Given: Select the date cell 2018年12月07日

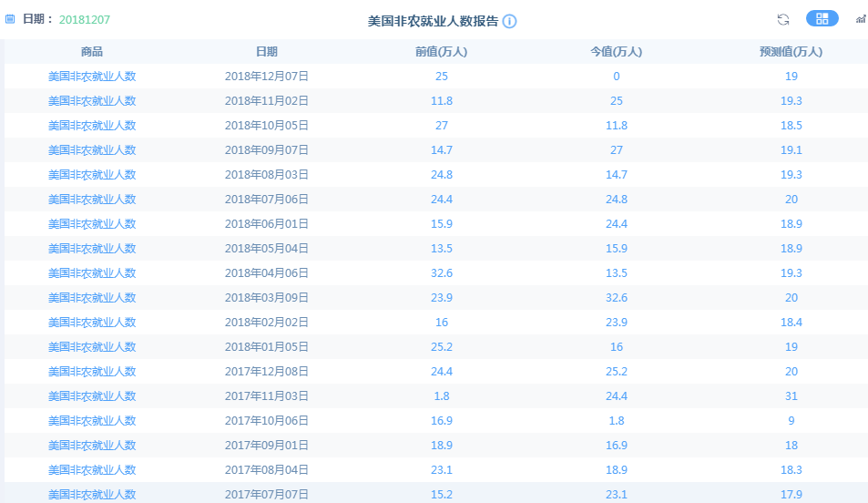Looking at the screenshot, I should [x=267, y=77].
